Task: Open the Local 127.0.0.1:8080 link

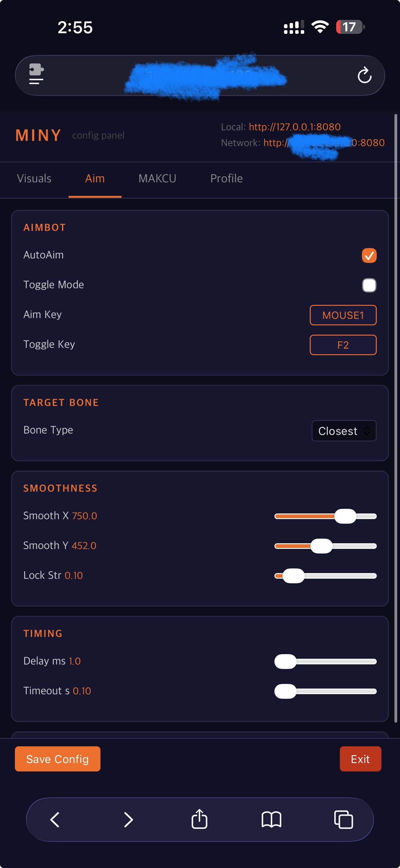Action: pyautogui.click(x=295, y=127)
